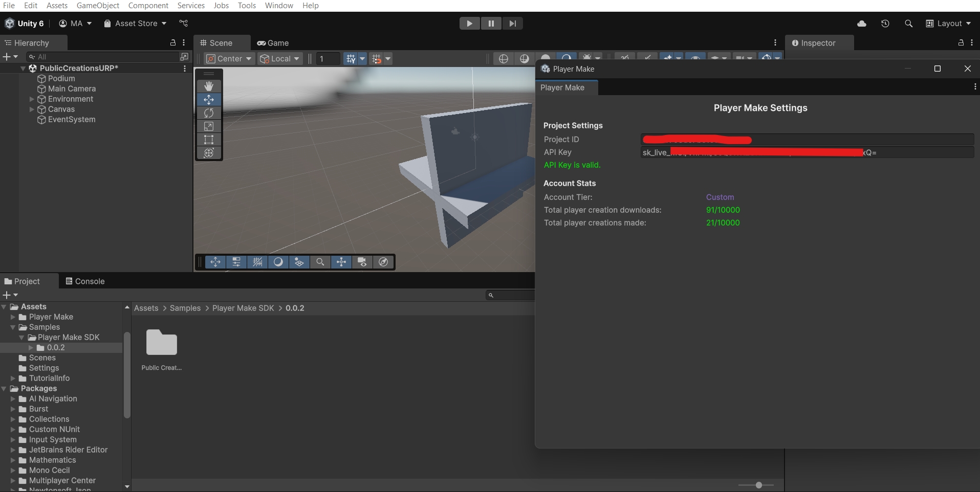Expand the Environment object in Hierarchy
980x492 pixels.
(32, 99)
